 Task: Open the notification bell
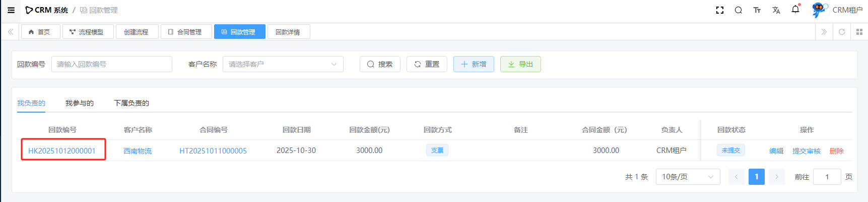[x=795, y=10]
